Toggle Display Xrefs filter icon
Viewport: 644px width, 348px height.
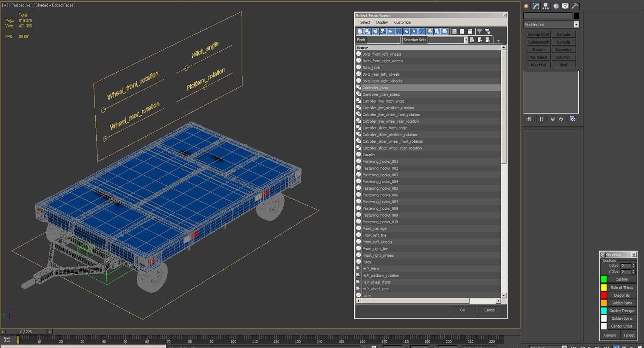(x=414, y=31)
